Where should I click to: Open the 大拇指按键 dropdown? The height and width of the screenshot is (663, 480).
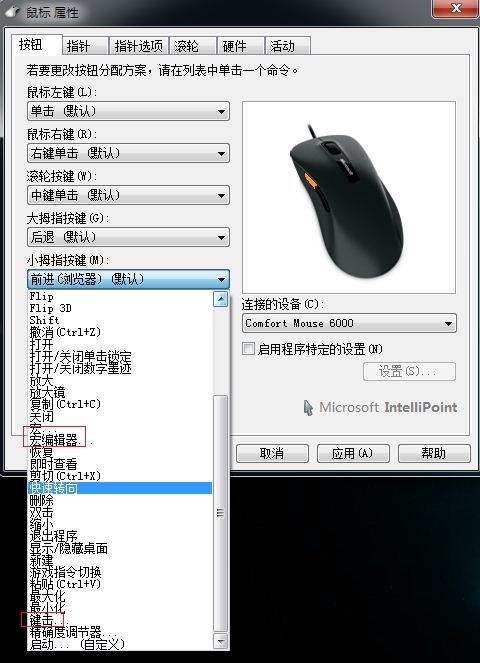click(x=128, y=237)
